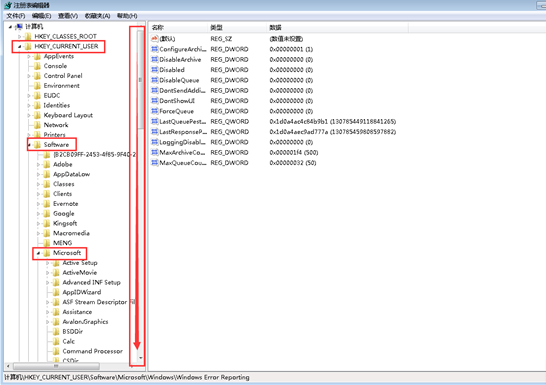Click the Kingsoft folder icon
Screen dimensions: 546x385
[x=47, y=223]
